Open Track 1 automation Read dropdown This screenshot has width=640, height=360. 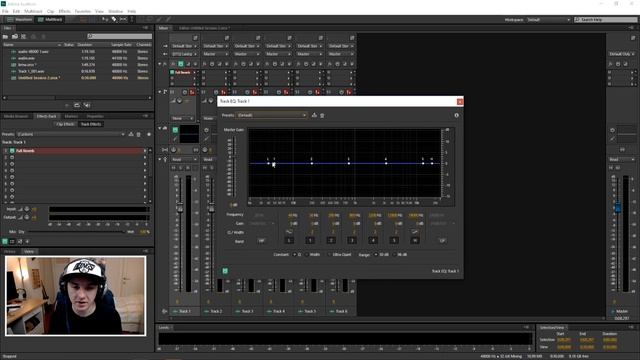(183, 159)
